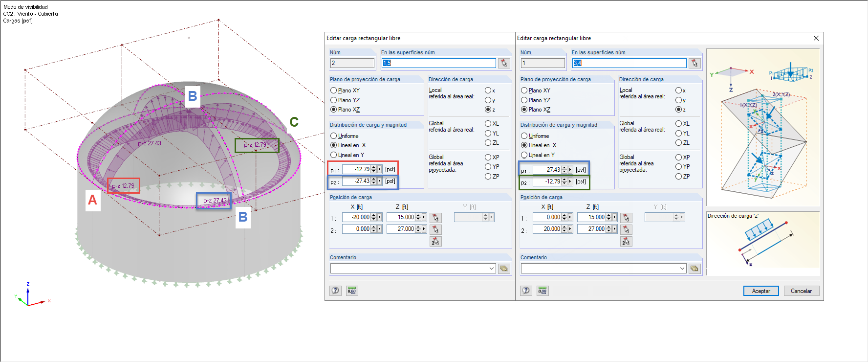The image size is (868, 362).
Task: Adjust p1 -27.43 spinner in right dialog
Action: tap(564, 170)
